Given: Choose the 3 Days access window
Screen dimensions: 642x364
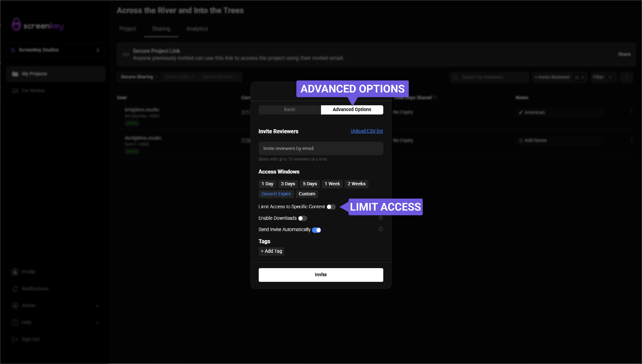Looking at the screenshot, I should point(288,184).
